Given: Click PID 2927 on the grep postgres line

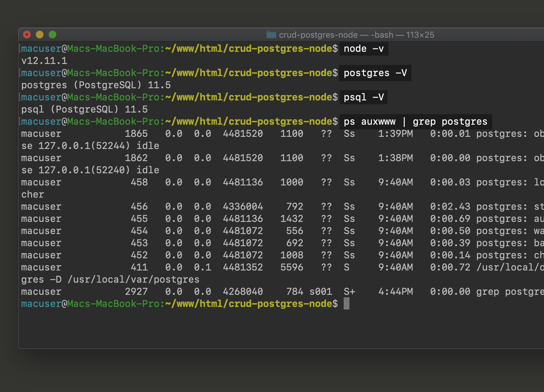Looking at the screenshot, I should point(137,291).
